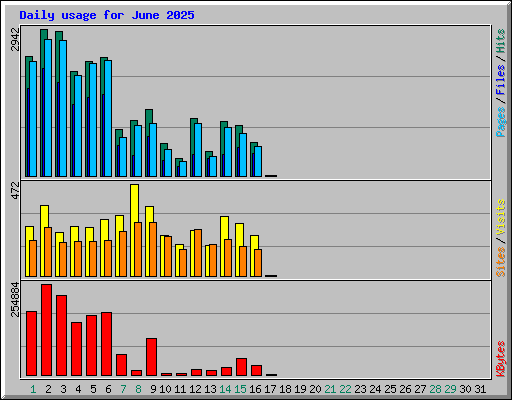Screen dimensions: 512x400
Task: Click the day 6 cyan pages bar
Action: pyautogui.click(x=108, y=118)
